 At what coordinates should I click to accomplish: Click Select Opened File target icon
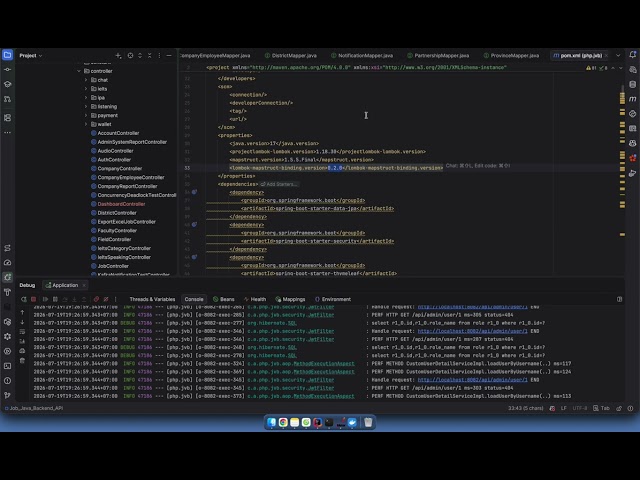point(130,56)
